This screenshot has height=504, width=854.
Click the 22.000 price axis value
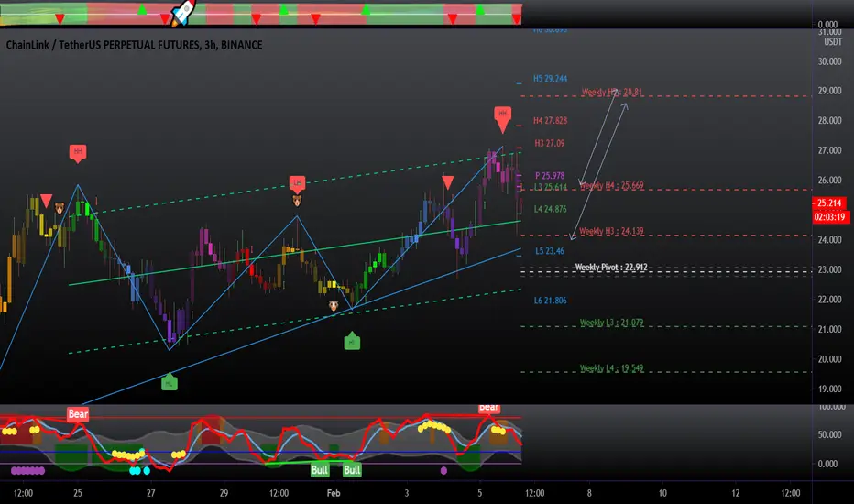[x=829, y=299]
